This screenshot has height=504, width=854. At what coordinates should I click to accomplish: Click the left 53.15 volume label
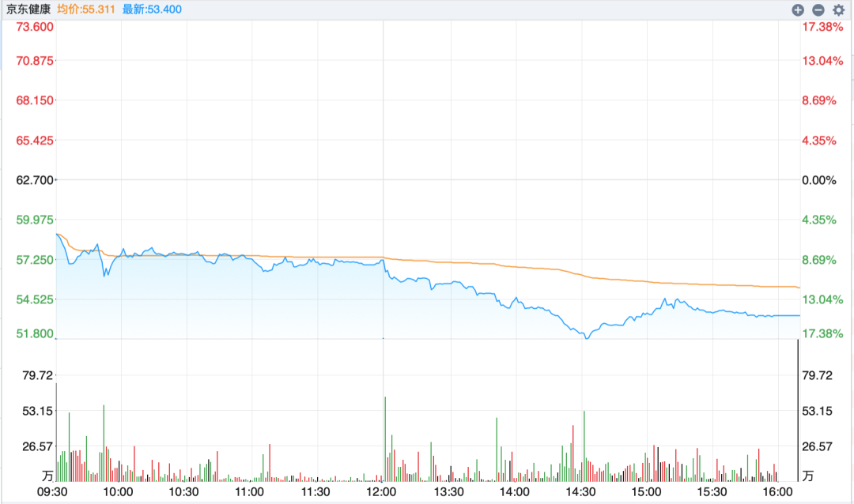click(x=38, y=411)
